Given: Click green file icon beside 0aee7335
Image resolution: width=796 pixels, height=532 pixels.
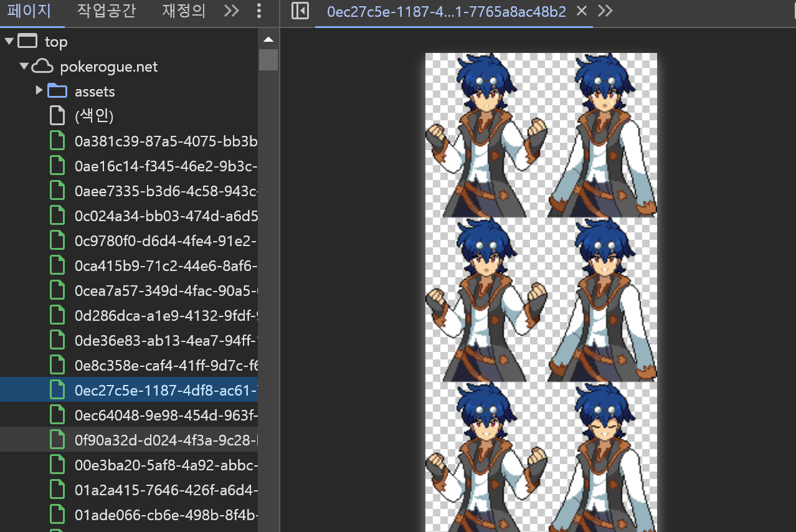Looking at the screenshot, I should tap(57, 191).
